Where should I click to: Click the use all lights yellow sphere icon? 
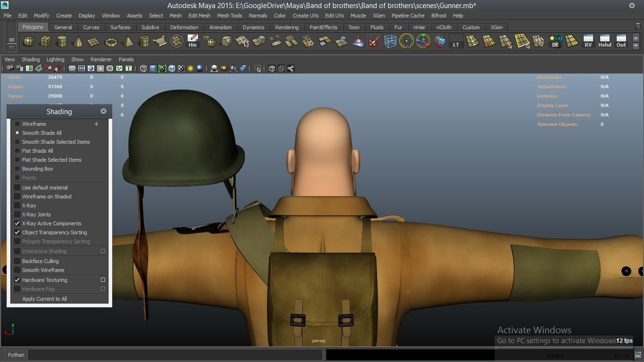(x=190, y=68)
